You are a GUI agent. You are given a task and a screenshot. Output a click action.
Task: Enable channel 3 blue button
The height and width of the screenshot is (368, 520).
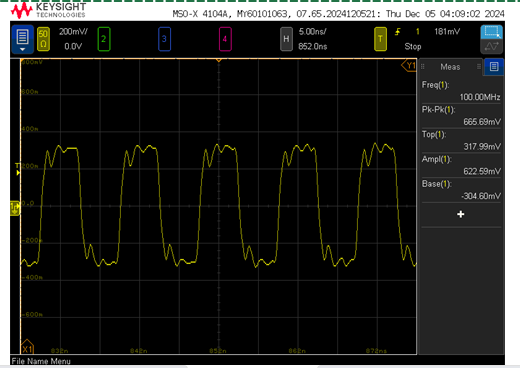pos(164,39)
